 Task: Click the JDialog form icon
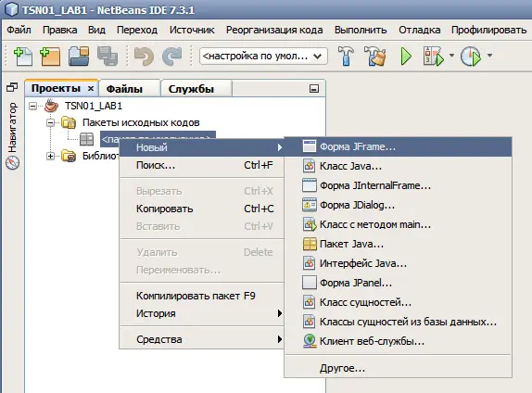click(x=309, y=205)
